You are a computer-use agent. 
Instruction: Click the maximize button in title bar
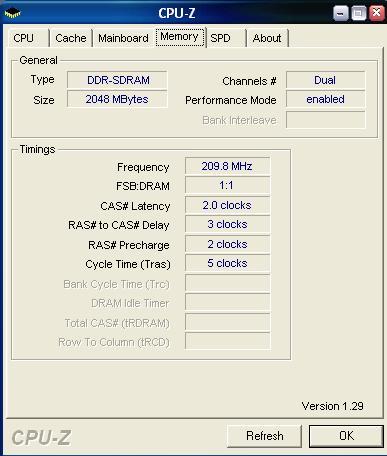(359, 14)
